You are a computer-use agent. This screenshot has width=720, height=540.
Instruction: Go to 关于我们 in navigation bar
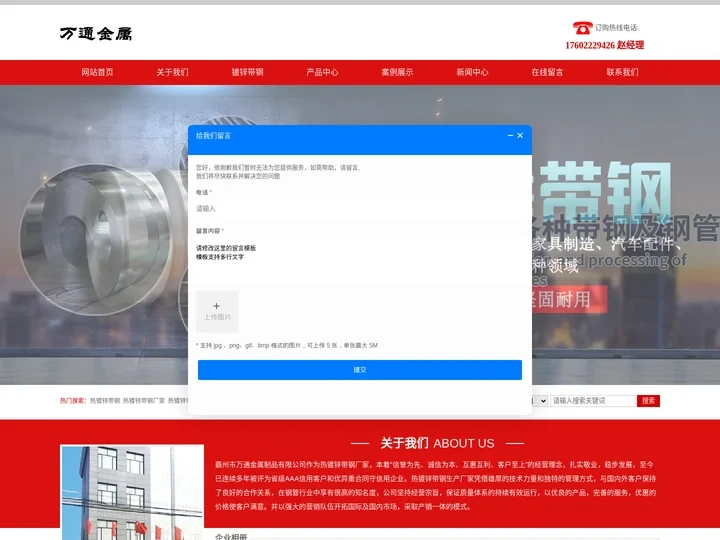[x=172, y=72]
